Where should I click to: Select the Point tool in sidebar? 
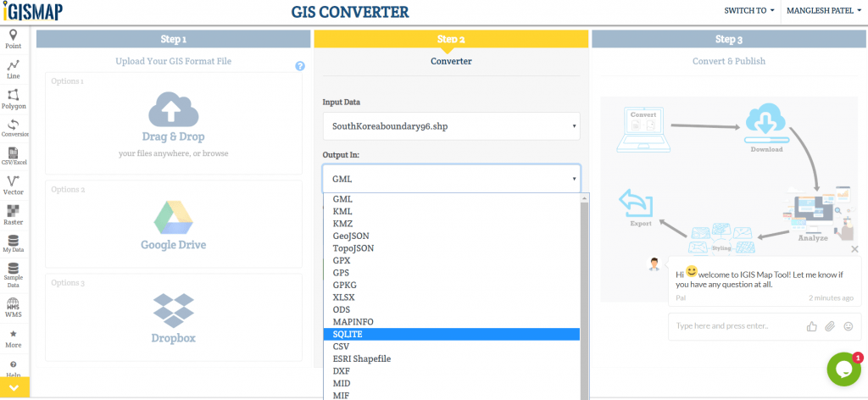click(14, 39)
